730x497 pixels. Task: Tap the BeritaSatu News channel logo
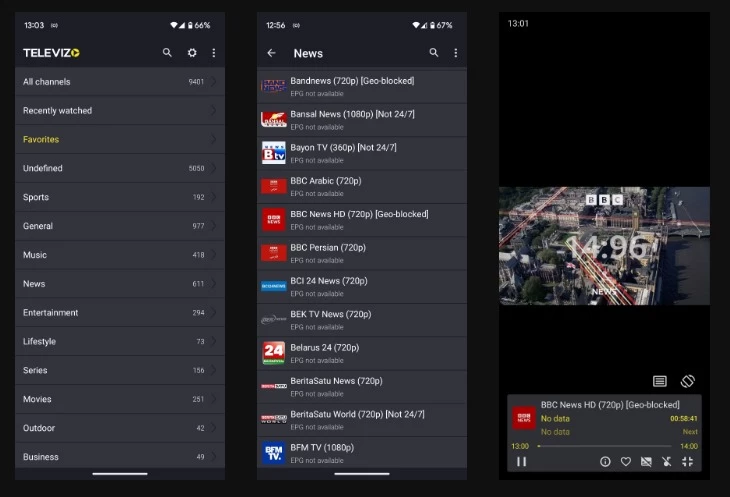[273, 386]
